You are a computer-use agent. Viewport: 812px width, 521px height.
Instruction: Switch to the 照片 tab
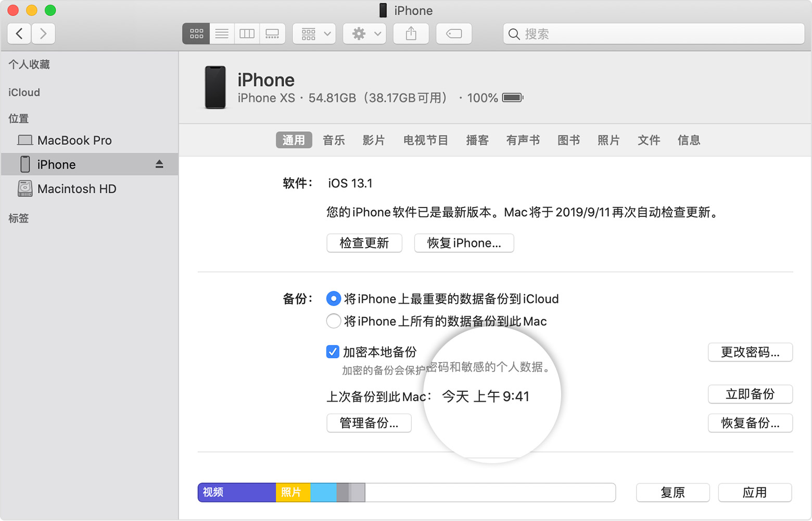tap(608, 140)
